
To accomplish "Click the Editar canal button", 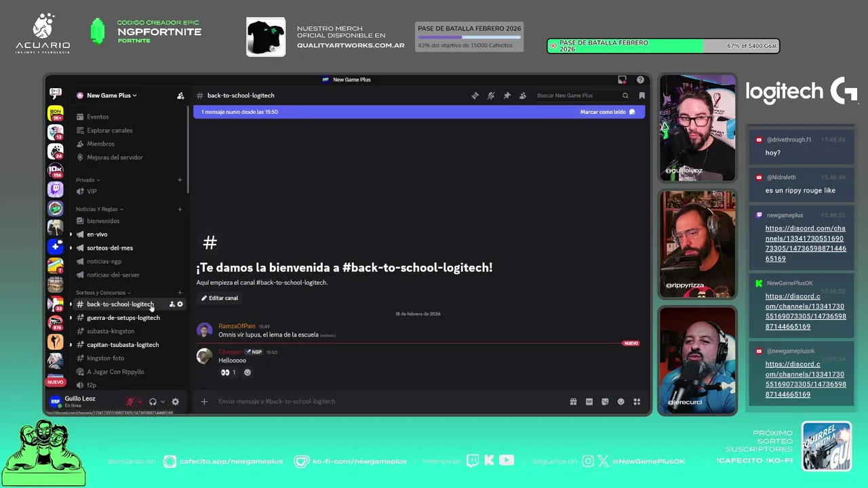I will [x=220, y=298].
